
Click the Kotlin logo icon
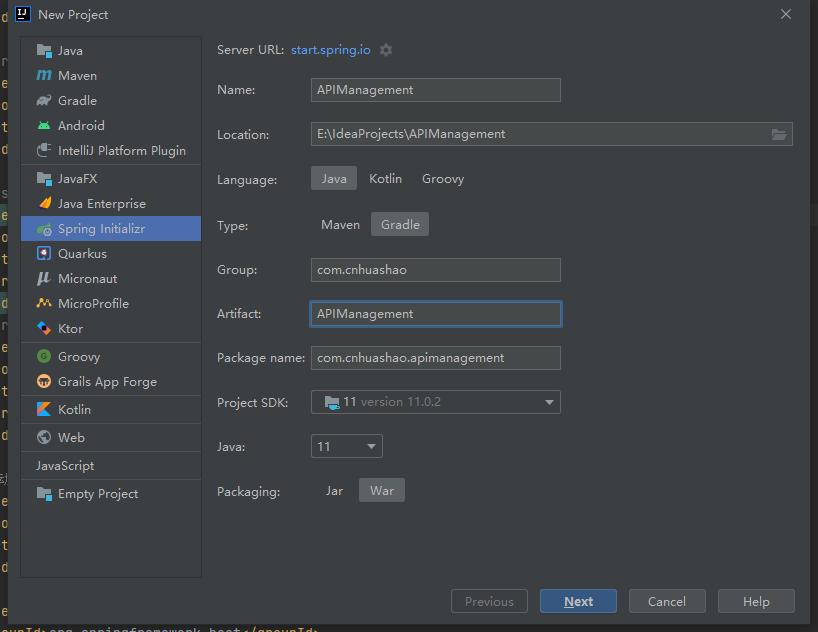(44, 410)
